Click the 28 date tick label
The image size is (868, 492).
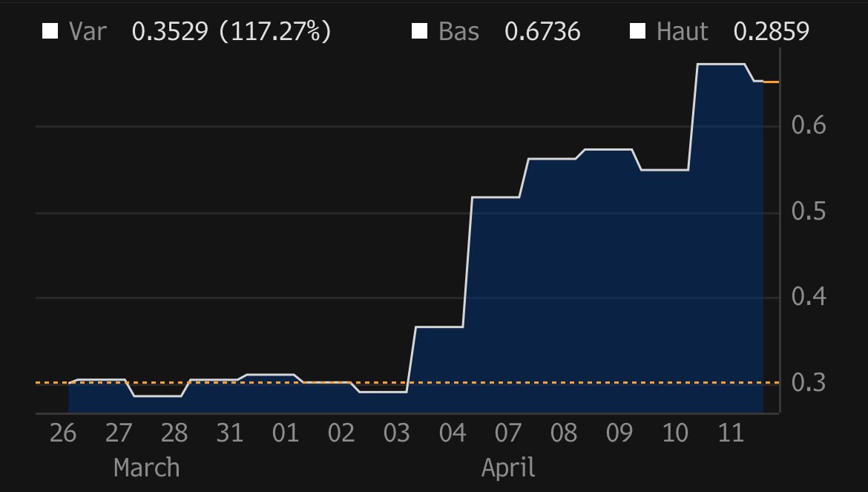[174, 433]
